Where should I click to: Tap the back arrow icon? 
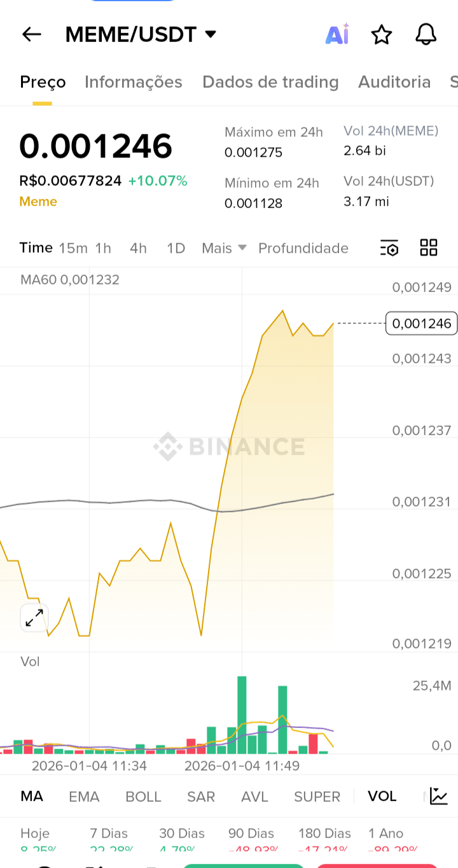(32, 34)
